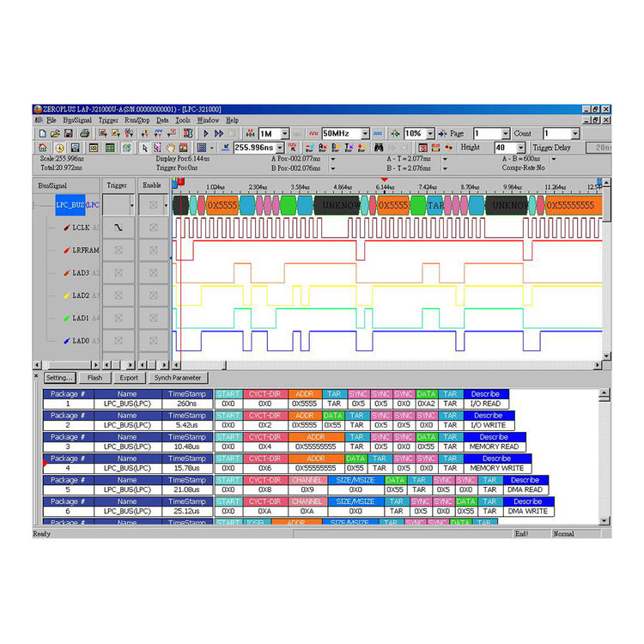Toggle the Trigger condition box for LAD0
The width and height of the screenshot is (644, 644).
(118, 340)
